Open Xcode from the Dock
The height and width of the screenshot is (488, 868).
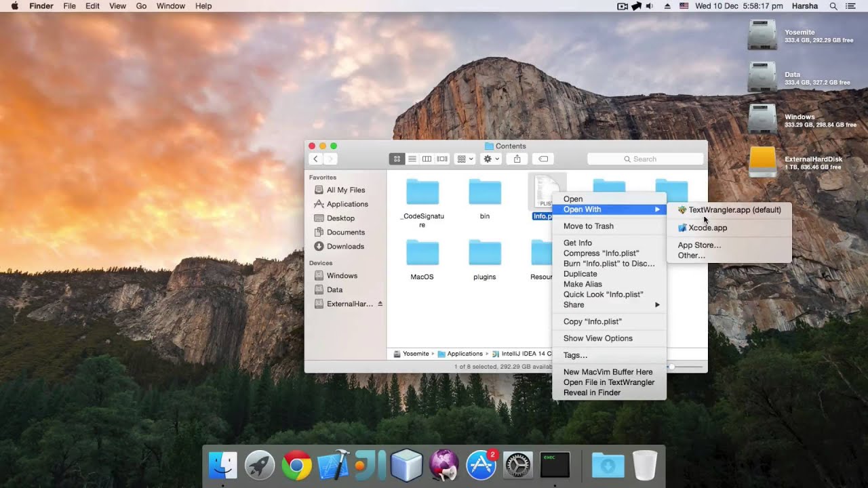tap(333, 466)
